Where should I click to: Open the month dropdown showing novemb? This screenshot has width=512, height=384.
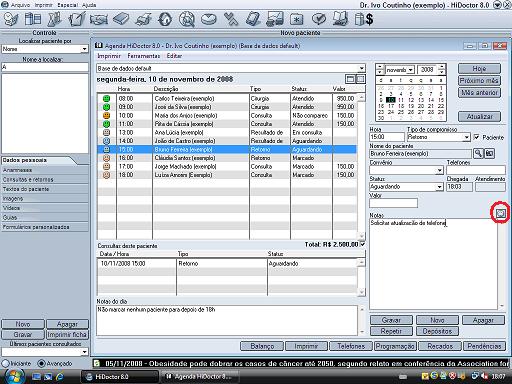coord(411,70)
